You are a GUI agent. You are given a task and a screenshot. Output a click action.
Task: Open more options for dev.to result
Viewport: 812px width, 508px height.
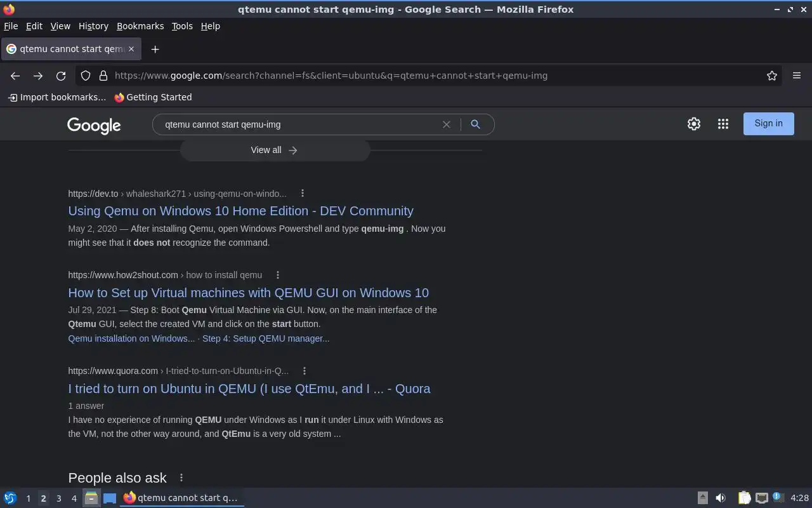[x=303, y=193]
